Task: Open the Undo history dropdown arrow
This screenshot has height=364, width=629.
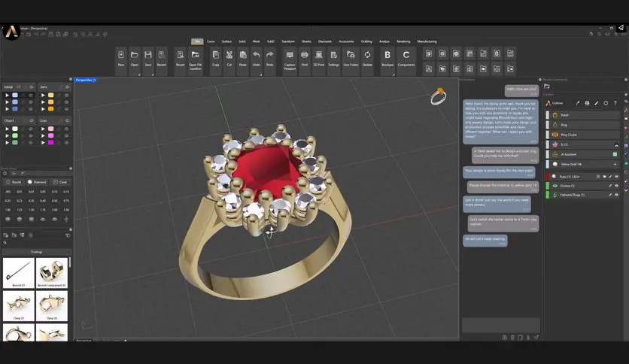Action: pyautogui.click(x=261, y=74)
